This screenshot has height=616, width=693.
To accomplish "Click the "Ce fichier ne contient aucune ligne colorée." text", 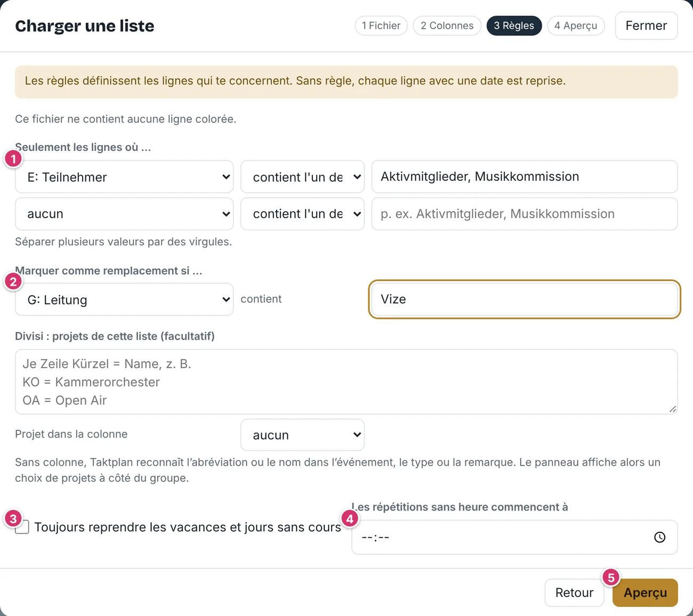I will point(126,119).
